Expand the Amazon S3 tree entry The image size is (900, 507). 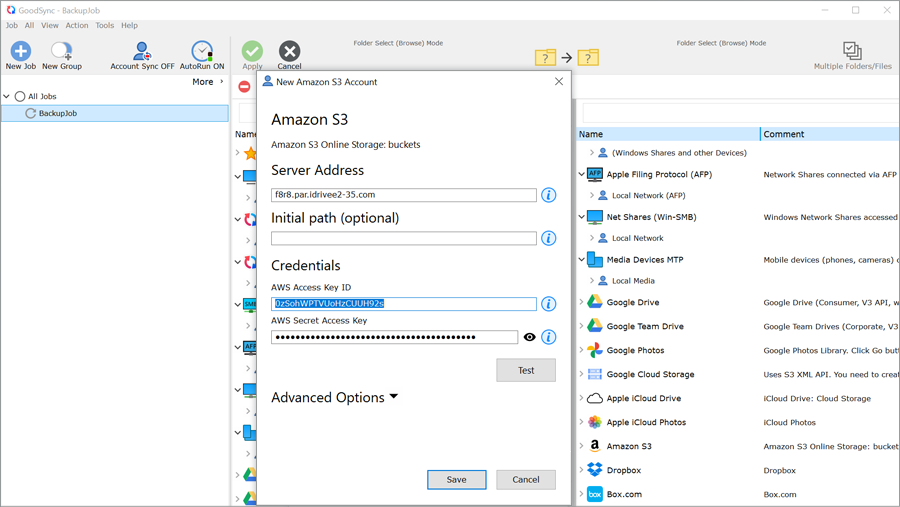click(581, 446)
